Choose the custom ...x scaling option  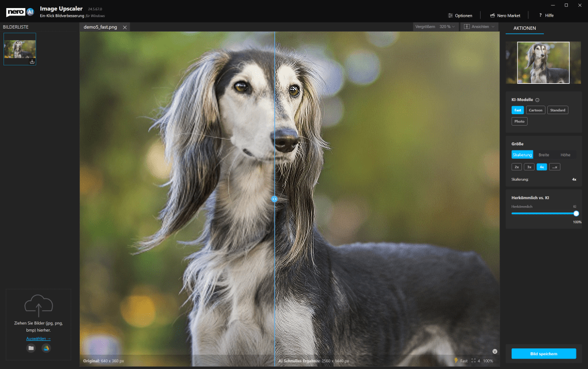555,167
